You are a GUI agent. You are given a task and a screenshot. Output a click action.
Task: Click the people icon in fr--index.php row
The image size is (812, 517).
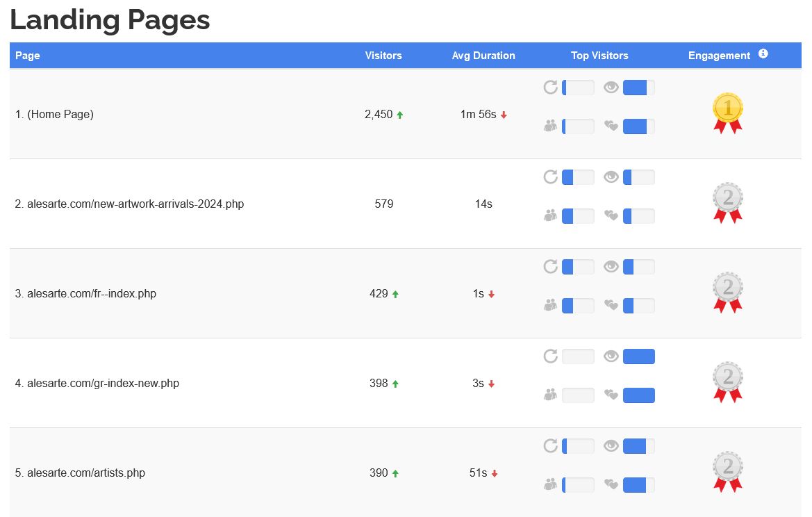pyautogui.click(x=551, y=305)
